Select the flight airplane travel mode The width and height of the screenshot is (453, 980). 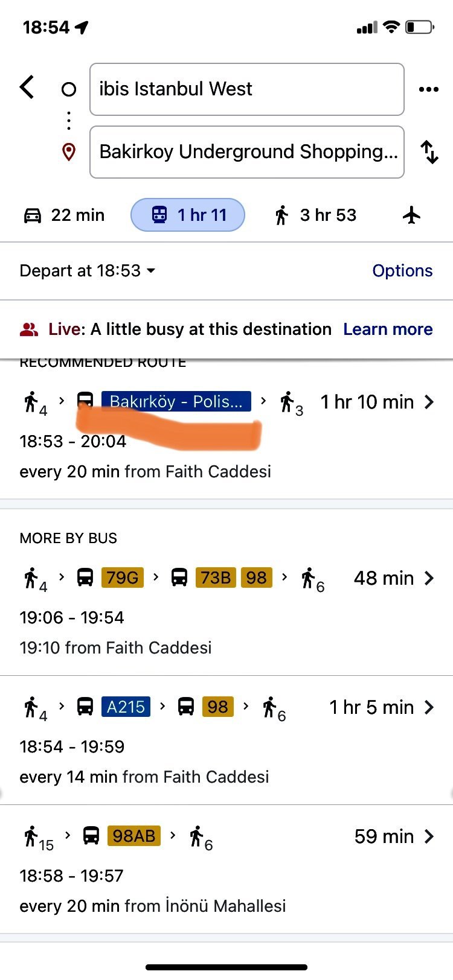click(x=411, y=215)
